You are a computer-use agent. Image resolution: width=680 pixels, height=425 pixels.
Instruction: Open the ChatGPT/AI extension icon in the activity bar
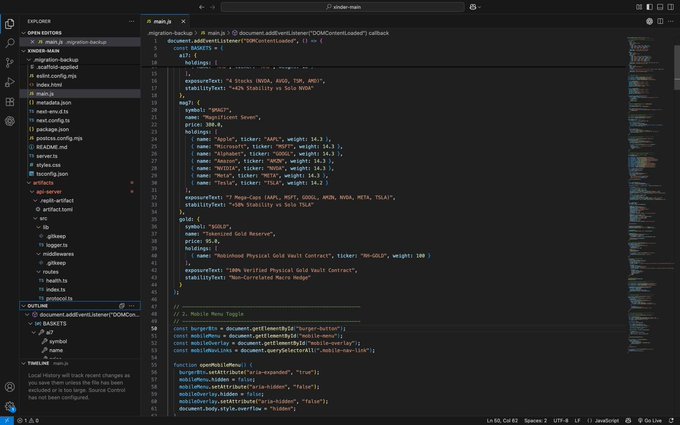(x=10, y=121)
